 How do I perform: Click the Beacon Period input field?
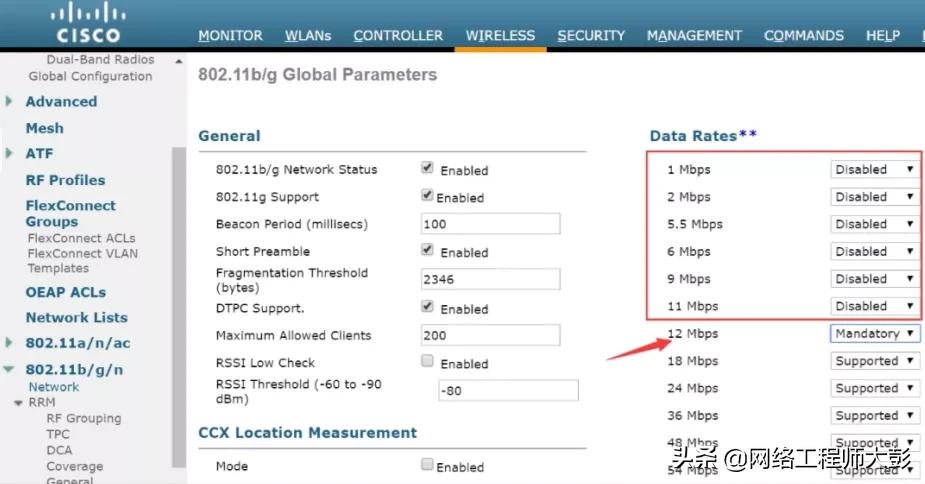490,224
